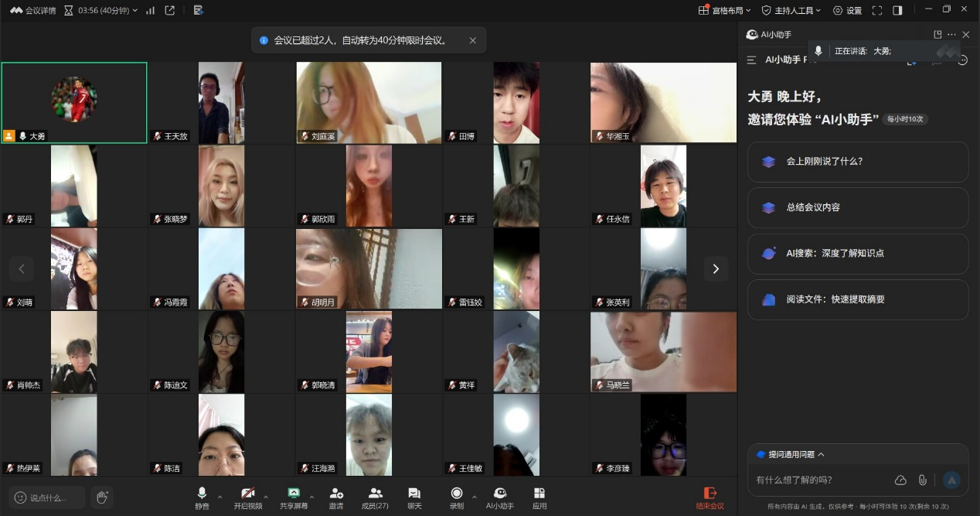The width and height of the screenshot is (980, 516).
Task: Expand the 主持人工具 host tools dropdown
Action: [x=792, y=11]
